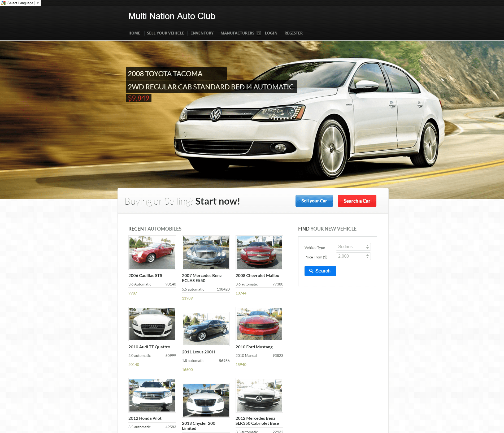Click the Malibu mileage 77380
The height and width of the screenshot is (433, 504).
click(x=278, y=284)
